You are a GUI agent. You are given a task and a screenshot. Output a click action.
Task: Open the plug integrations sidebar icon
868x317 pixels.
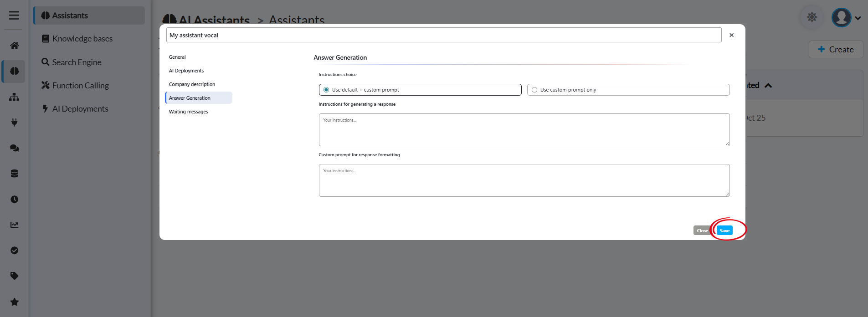tap(14, 123)
